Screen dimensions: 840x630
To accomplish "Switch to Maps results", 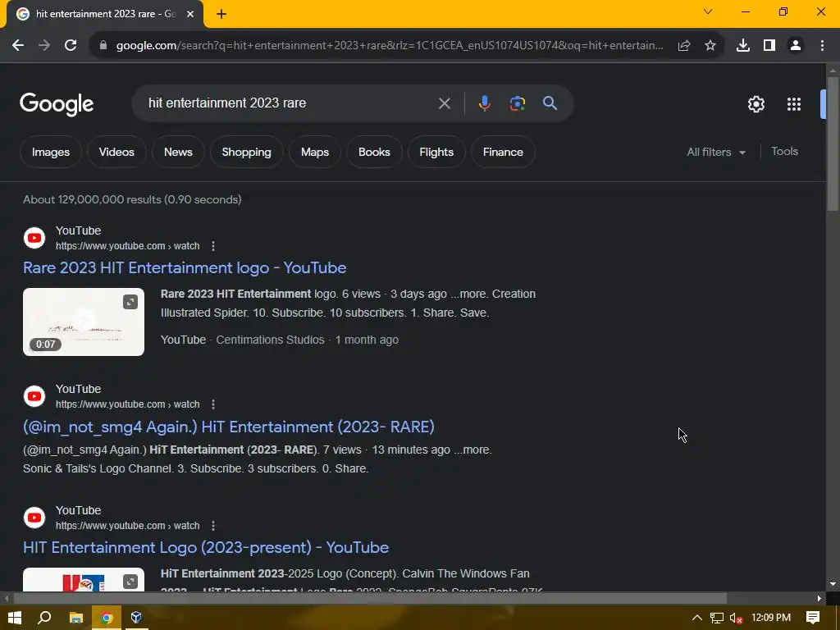I will [315, 152].
